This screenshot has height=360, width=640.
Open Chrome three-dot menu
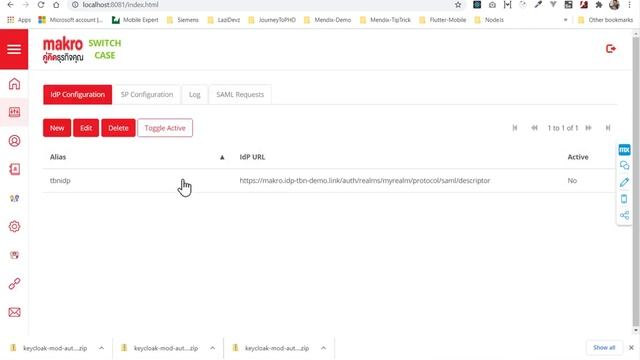(629, 5)
